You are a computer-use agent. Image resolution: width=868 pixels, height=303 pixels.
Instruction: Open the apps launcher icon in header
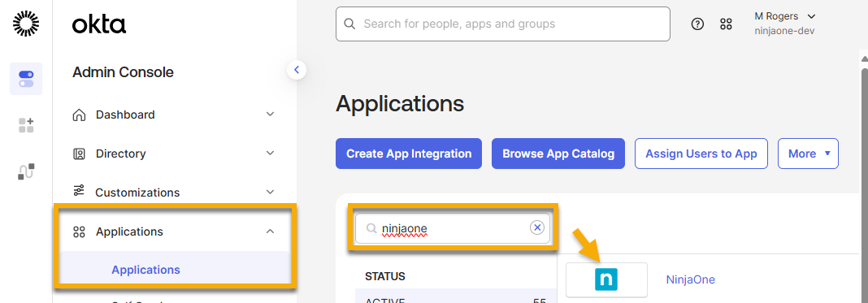(726, 24)
